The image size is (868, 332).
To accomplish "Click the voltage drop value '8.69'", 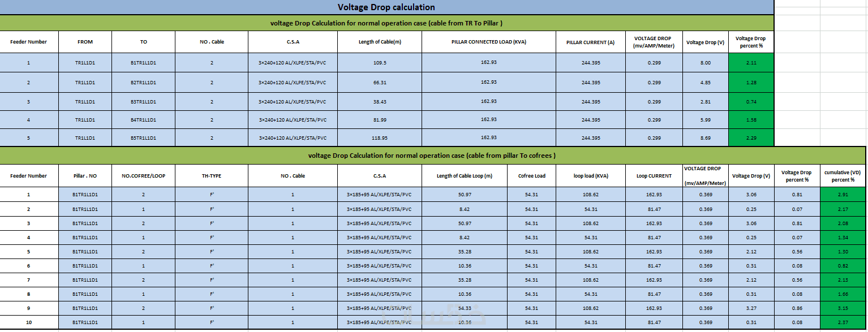I will click(x=705, y=138).
